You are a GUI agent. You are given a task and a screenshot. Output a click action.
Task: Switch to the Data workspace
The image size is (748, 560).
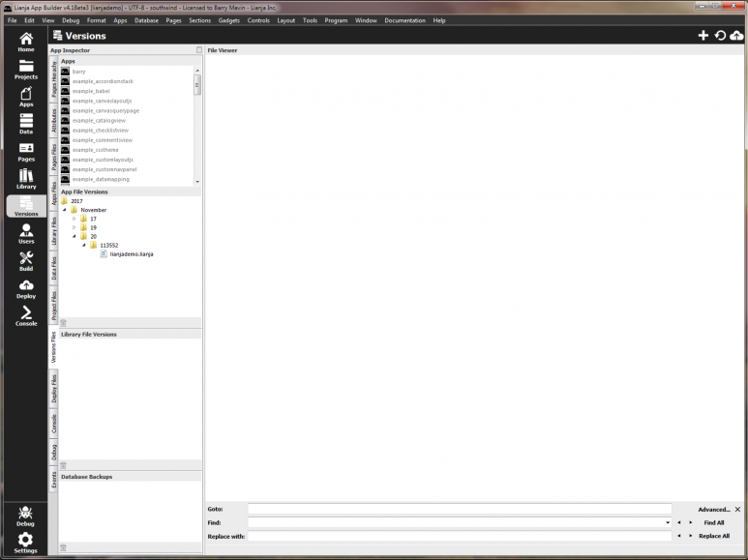point(26,124)
